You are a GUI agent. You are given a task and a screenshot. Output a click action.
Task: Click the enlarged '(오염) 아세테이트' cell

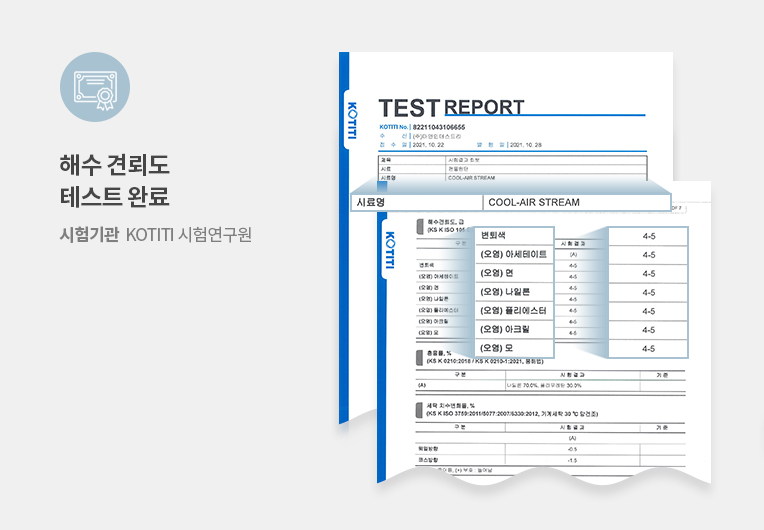pos(515,254)
